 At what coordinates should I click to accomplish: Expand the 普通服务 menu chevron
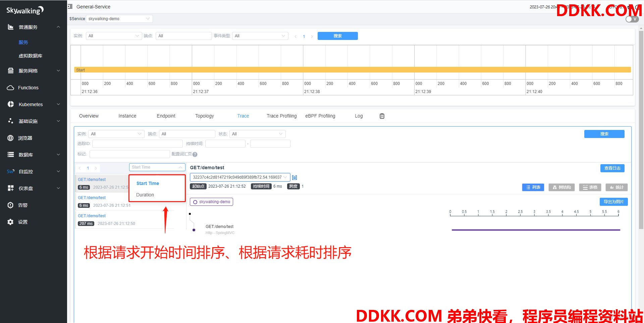click(58, 27)
